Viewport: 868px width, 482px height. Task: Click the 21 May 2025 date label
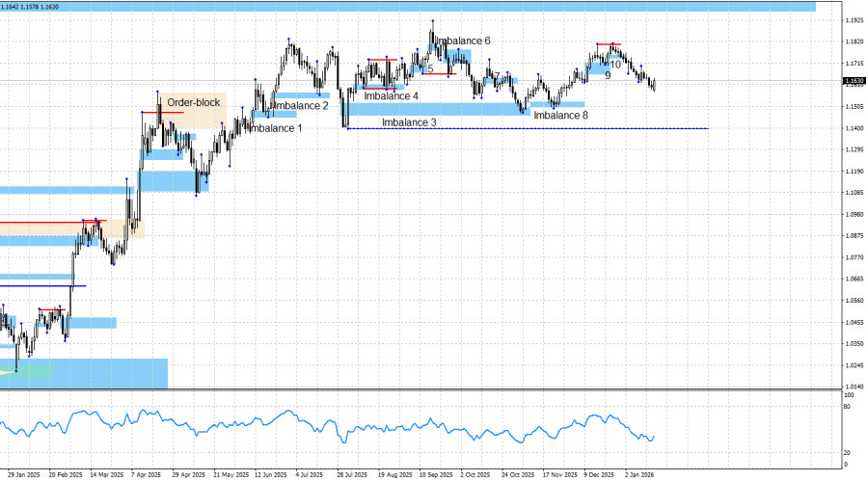pyautogui.click(x=231, y=475)
